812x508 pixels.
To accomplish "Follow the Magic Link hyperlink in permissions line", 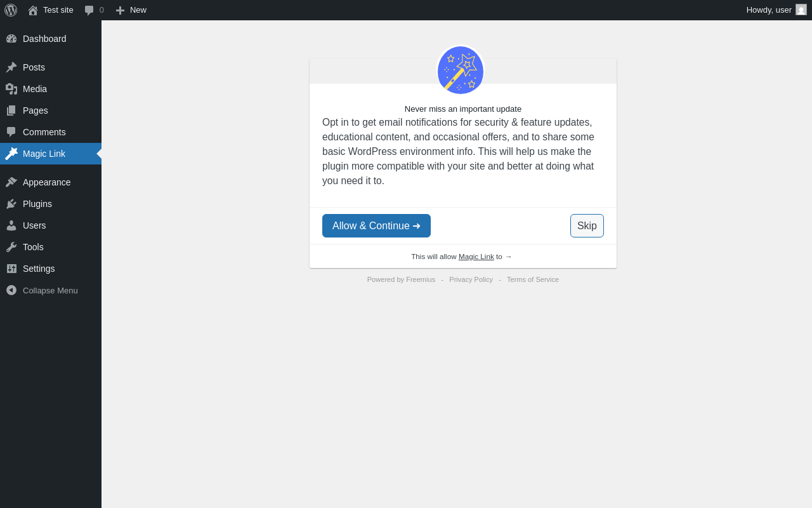I will [x=476, y=257].
